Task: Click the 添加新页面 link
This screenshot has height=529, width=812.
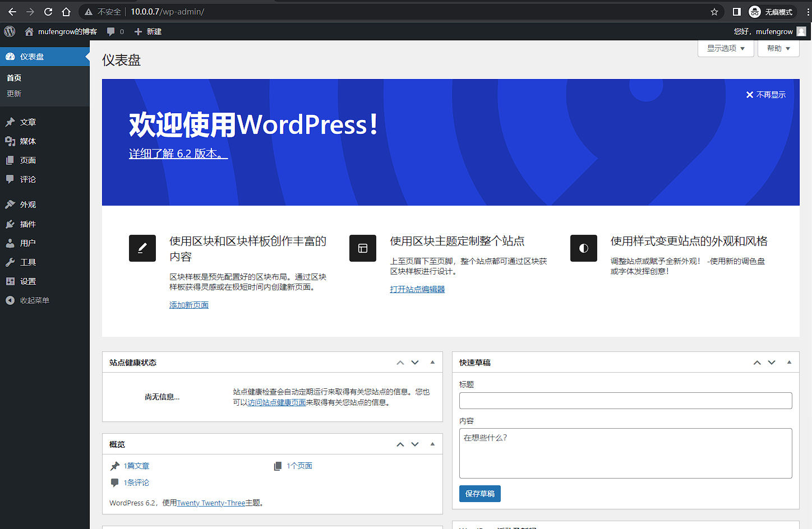Action: 189,305
